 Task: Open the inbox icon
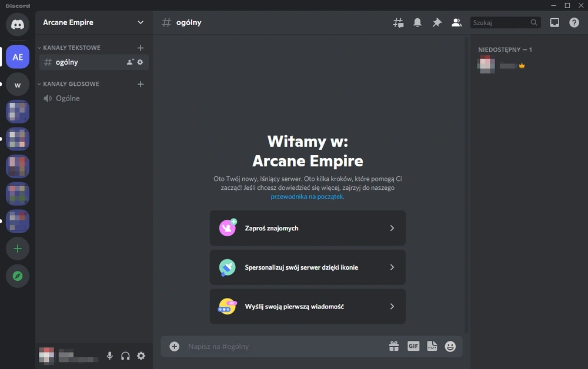click(554, 22)
